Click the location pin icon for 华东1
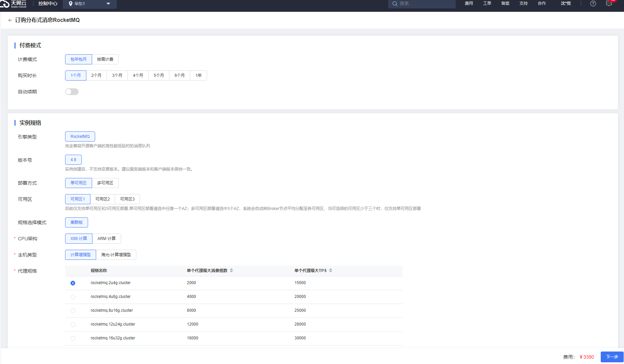This screenshot has height=364, width=624. click(x=70, y=4)
